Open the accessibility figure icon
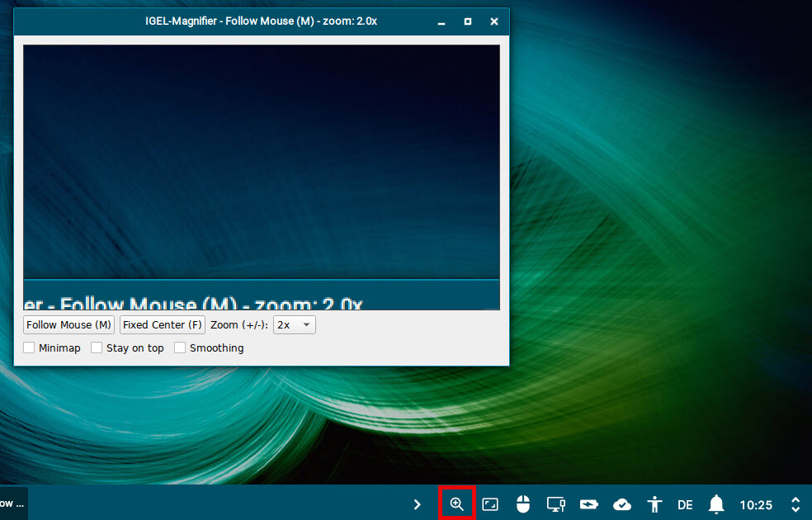 [655, 504]
